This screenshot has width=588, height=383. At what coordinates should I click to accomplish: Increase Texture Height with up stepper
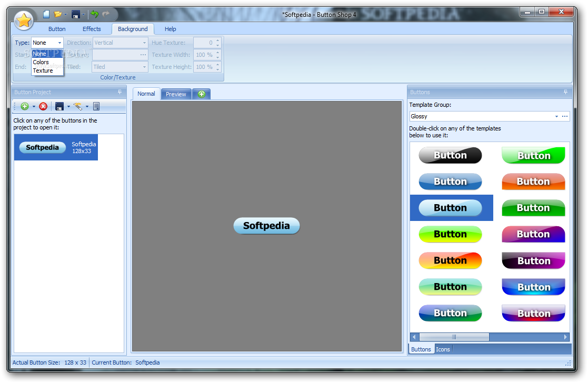click(217, 65)
